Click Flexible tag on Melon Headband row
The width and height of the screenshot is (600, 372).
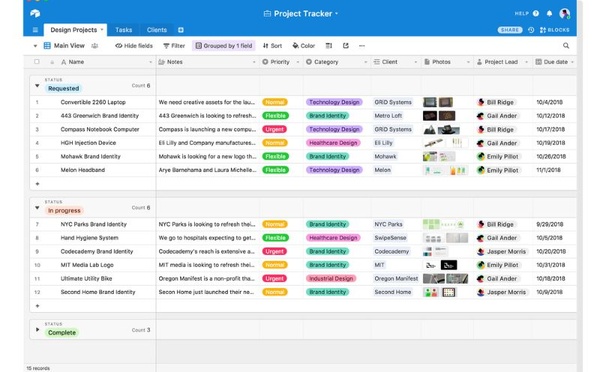tap(275, 170)
